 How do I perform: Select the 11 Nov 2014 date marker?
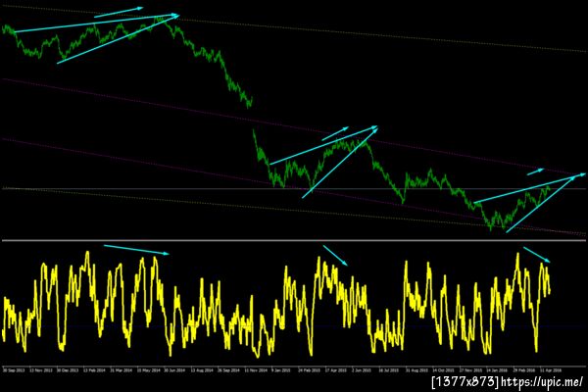(x=256, y=370)
